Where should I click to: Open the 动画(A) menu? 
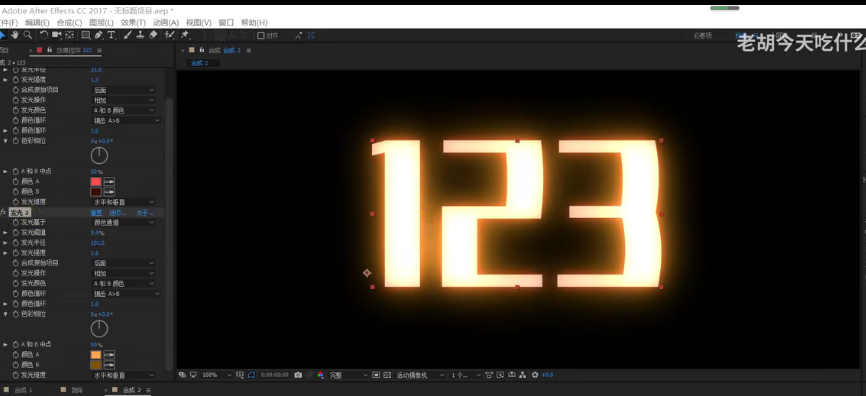pos(166,23)
